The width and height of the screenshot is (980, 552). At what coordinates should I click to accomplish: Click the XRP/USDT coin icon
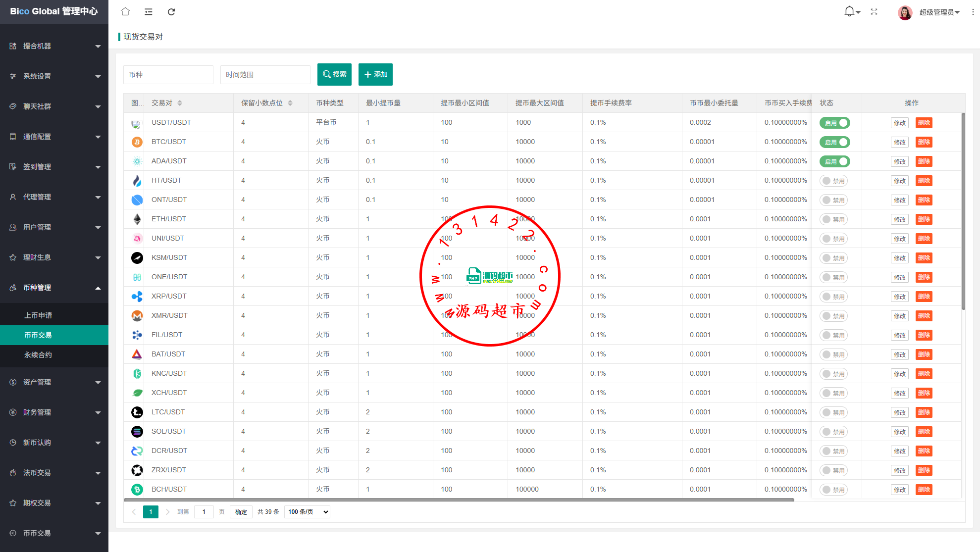tap(137, 297)
